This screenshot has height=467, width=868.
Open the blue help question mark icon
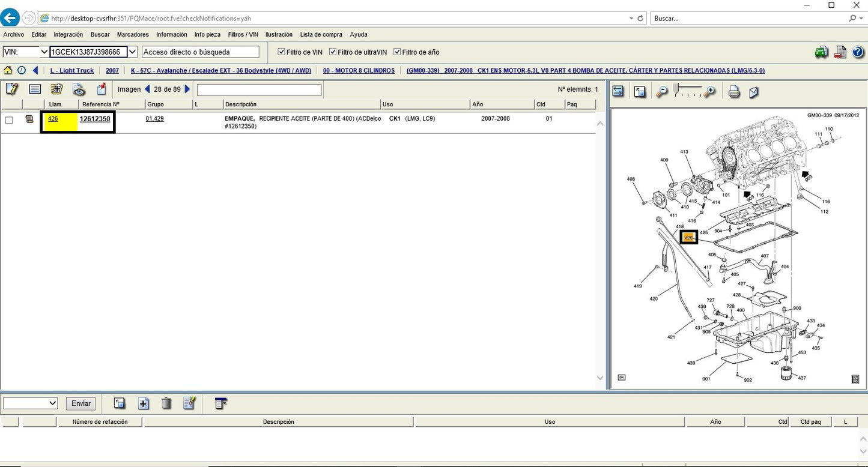pos(858,52)
